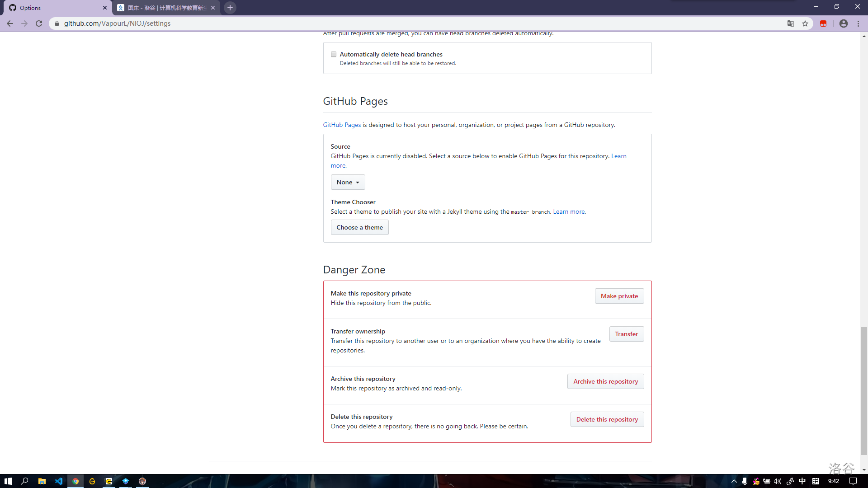Open Learn more link under Source
This screenshot has height=488, width=868.
click(x=619, y=156)
